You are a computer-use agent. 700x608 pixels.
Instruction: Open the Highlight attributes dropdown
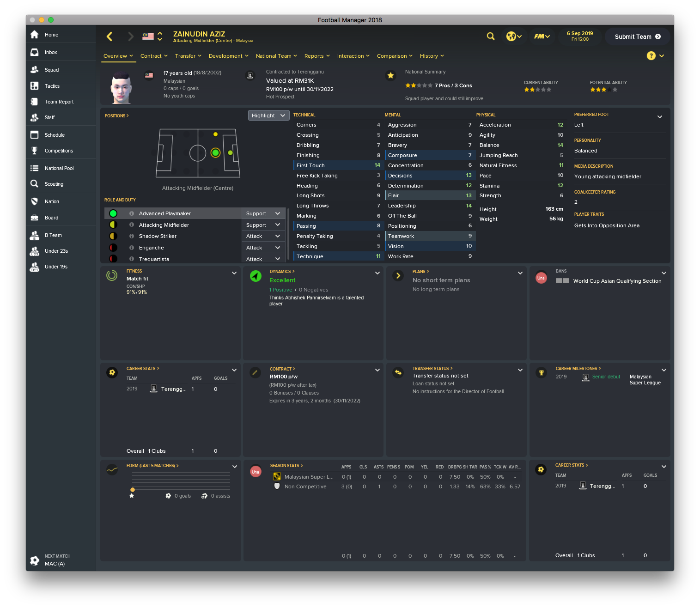point(268,116)
